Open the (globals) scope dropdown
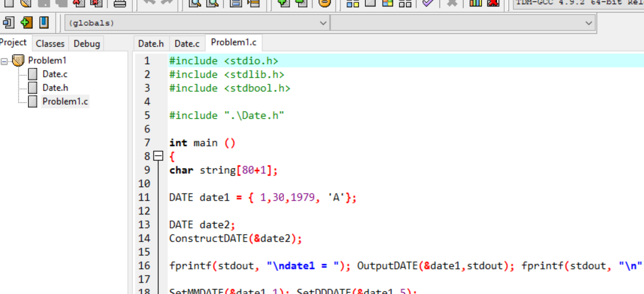This screenshot has height=294, width=644. [x=197, y=23]
